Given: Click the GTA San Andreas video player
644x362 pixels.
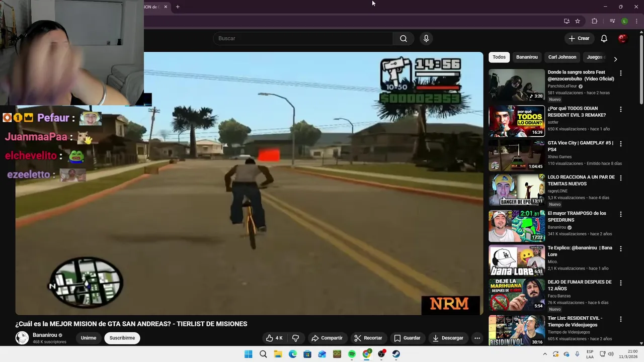Looking at the screenshot, I should point(249,184).
